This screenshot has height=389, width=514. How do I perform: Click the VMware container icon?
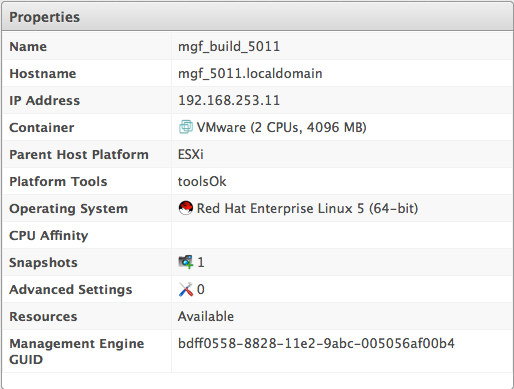[186, 127]
